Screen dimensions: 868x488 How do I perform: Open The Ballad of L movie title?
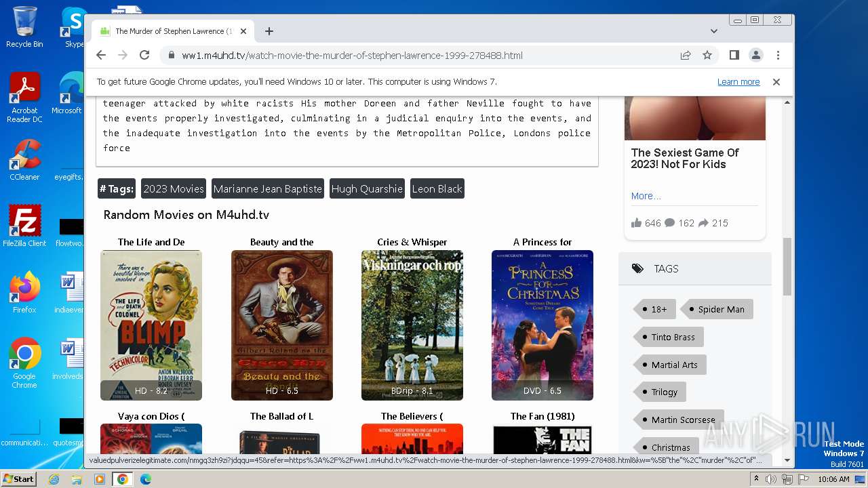click(x=282, y=416)
